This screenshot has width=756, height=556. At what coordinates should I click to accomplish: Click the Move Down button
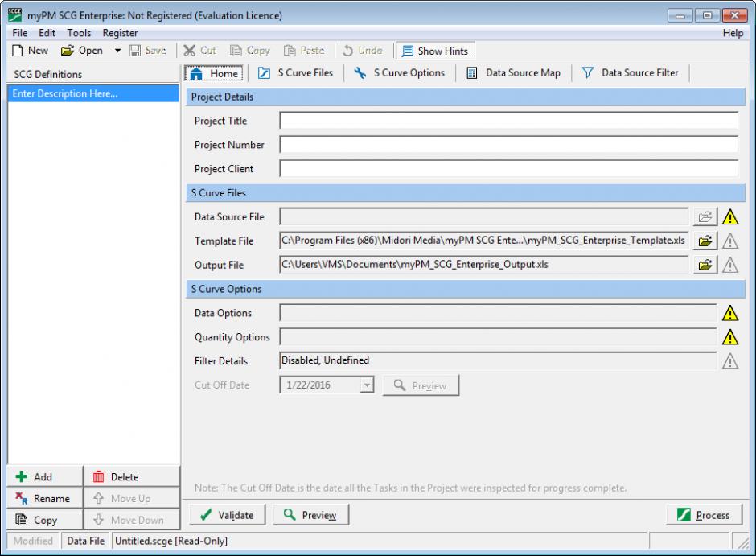coord(132,520)
